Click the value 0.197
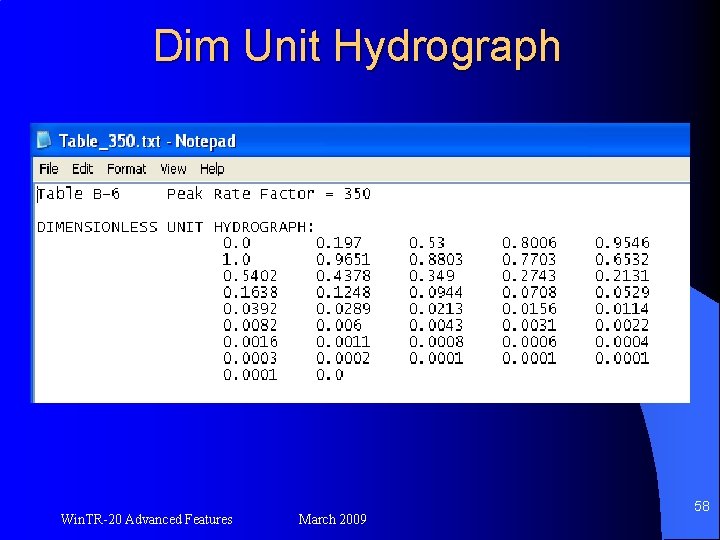 (339, 243)
